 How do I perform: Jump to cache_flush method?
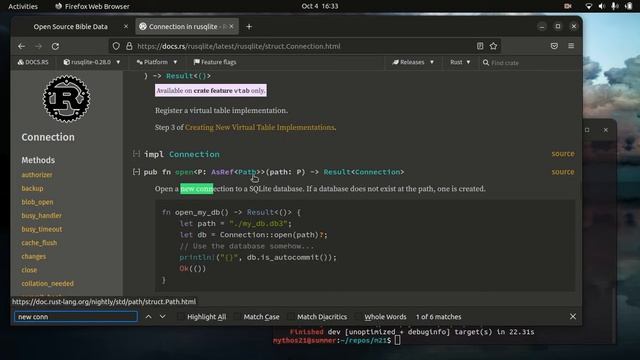39,243
